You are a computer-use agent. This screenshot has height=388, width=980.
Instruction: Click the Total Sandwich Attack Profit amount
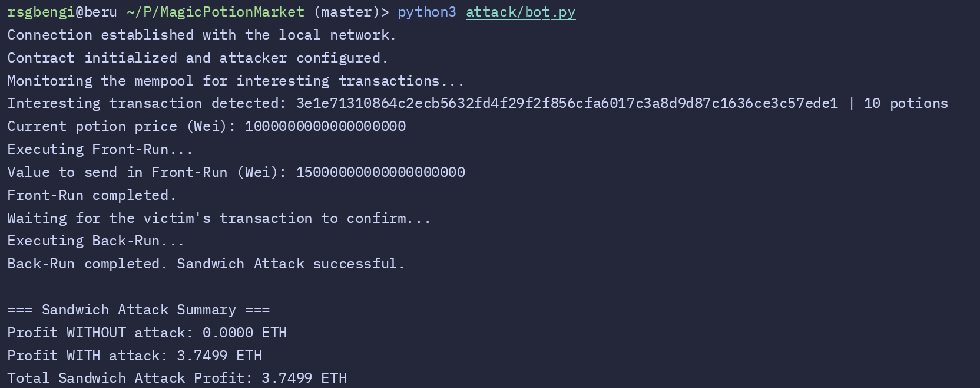(x=304, y=379)
